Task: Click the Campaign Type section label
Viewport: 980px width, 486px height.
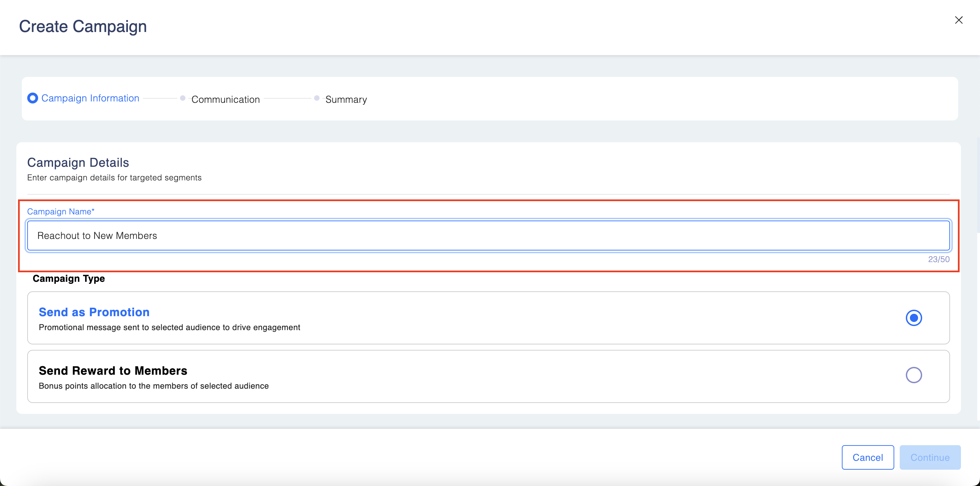Action: tap(68, 279)
